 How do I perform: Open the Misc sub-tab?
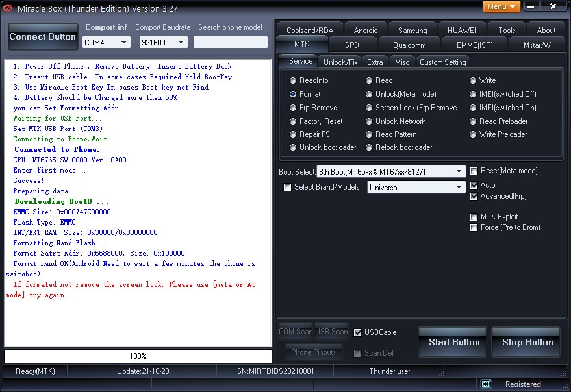pyautogui.click(x=402, y=62)
